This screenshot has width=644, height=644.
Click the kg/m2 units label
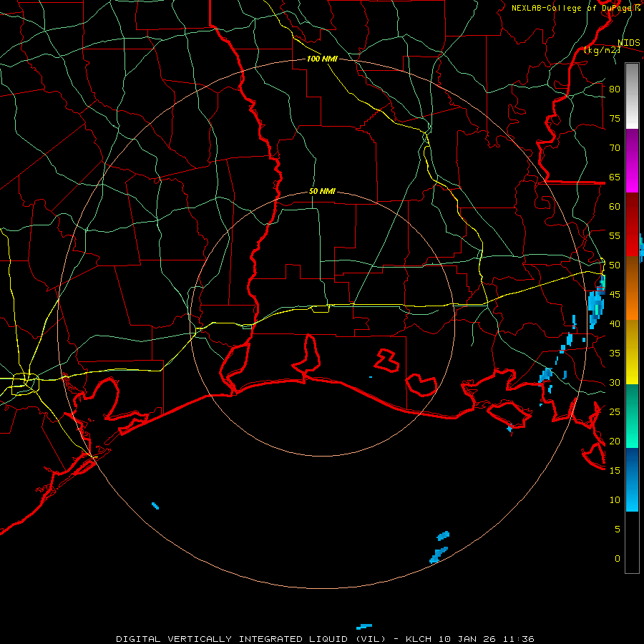602,50
